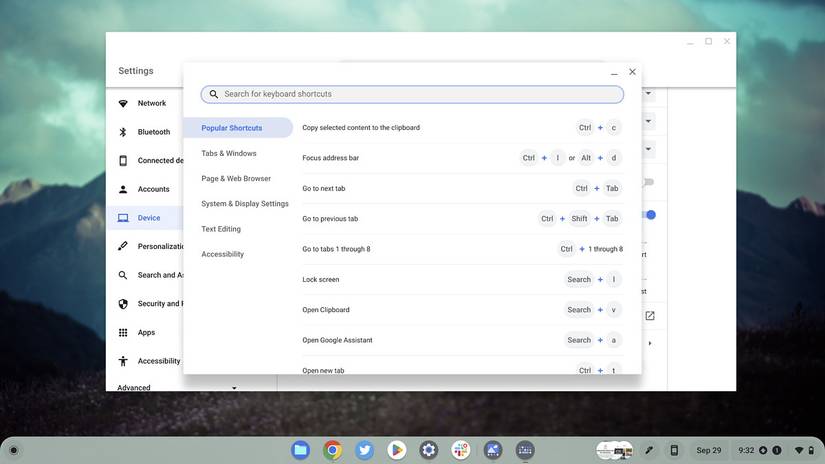Viewport: 825px width, 464px height.
Task: Open the holding space screenshot previews
Action: 615,450
